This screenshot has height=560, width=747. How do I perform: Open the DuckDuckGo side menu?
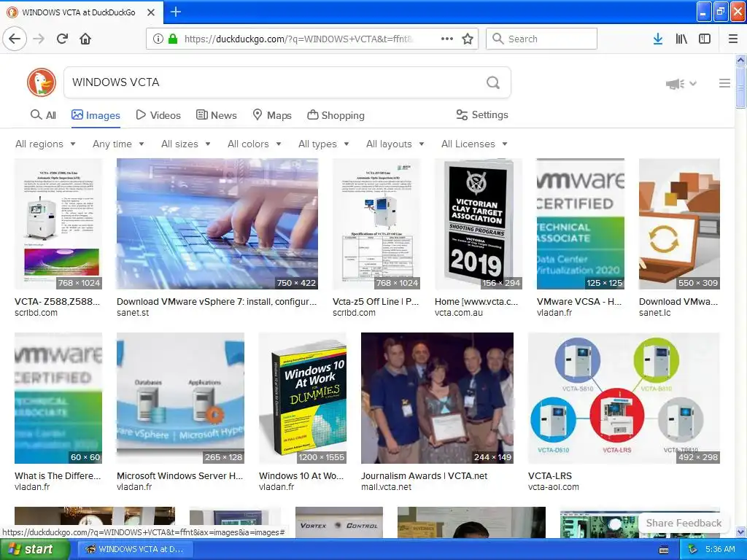coord(724,83)
